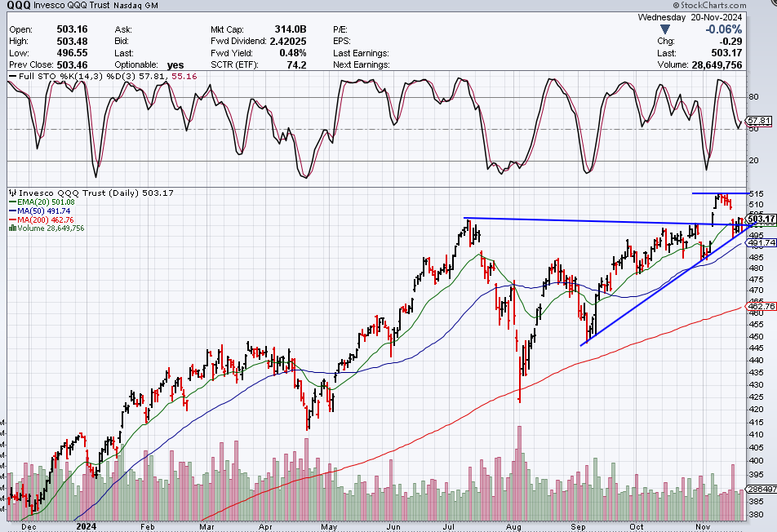This screenshot has width=777, height=532.
Task: Click the Last Earnings label
Action: [362, 53]
